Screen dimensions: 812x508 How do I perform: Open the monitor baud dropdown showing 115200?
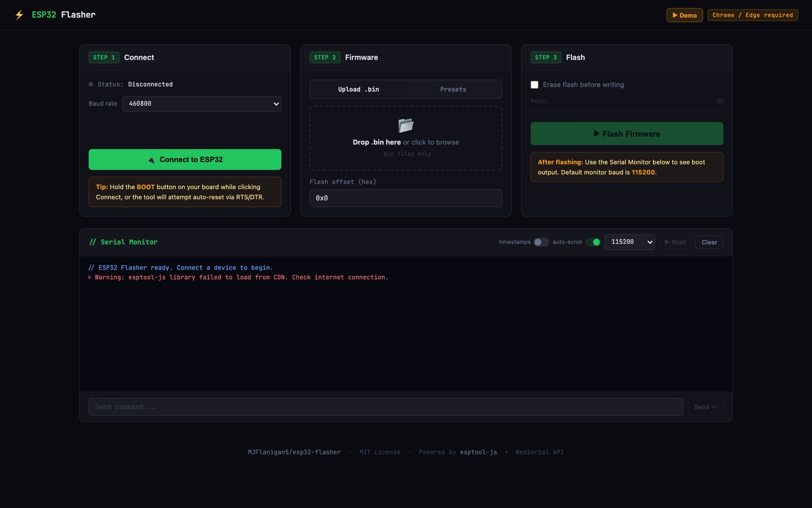[x=629, y=242]
